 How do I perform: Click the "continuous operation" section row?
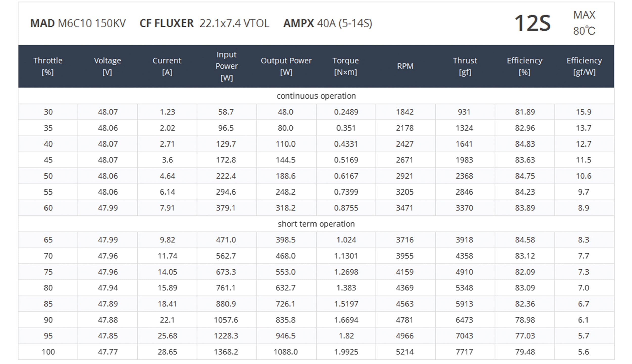click(x=316, y=96)
